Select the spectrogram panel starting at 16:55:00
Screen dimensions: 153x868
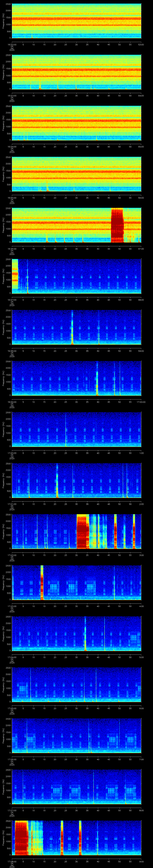point(76,174)
